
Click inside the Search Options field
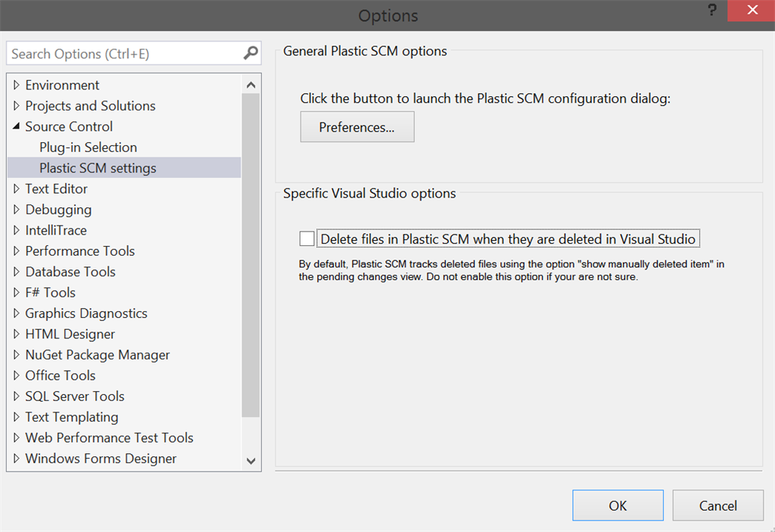pos(114,53)
